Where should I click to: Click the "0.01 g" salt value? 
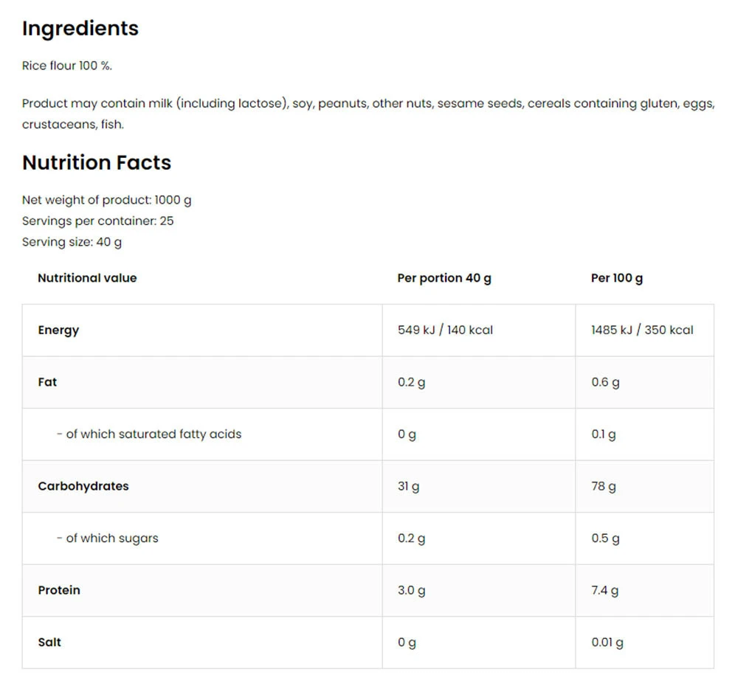tap(607, 642)
